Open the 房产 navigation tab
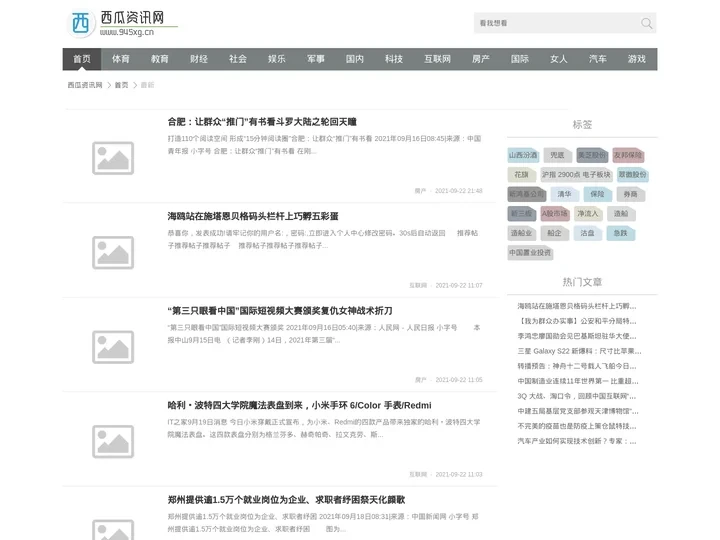Screen dimensions: 720x540 [x=481, y=59]
